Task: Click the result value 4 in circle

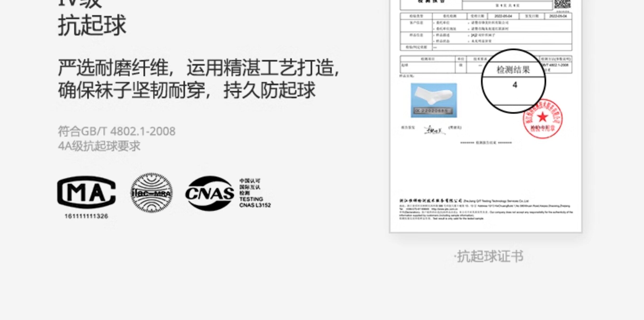Action: tap(515, 85)
